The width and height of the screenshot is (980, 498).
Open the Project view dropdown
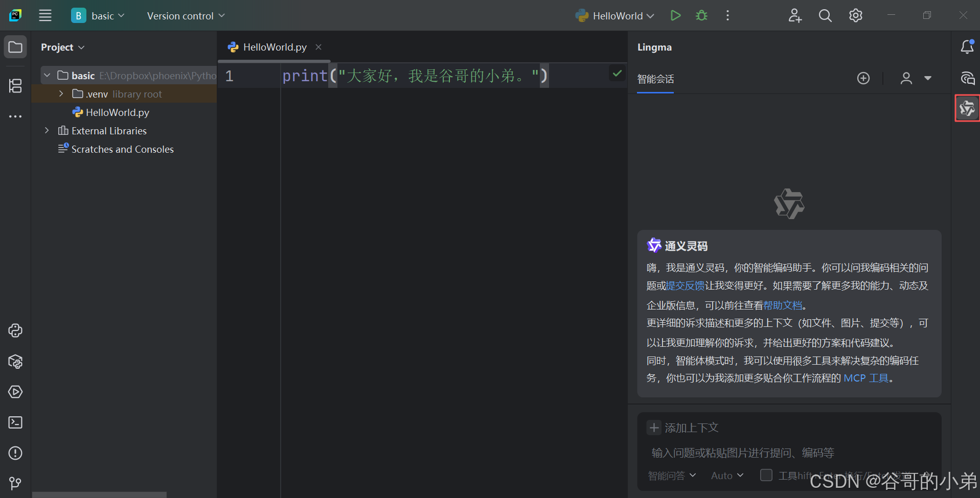(62, 47)
